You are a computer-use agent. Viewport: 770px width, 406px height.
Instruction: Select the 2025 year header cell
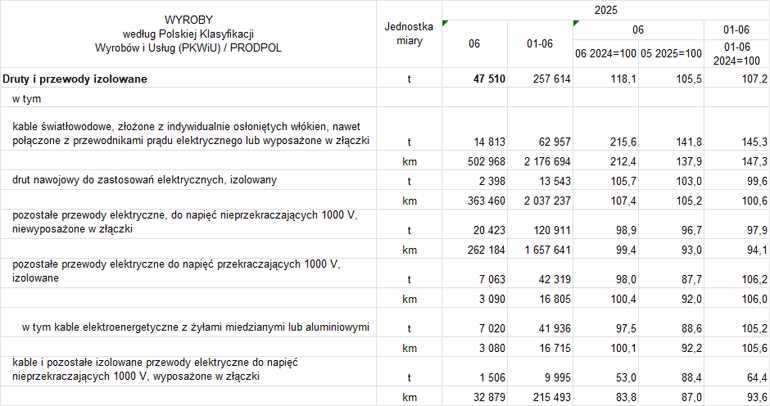pos(606,9)
